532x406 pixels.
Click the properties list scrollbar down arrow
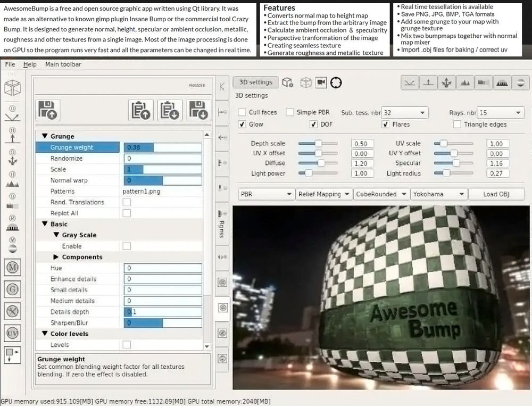(x=207, y=346)
